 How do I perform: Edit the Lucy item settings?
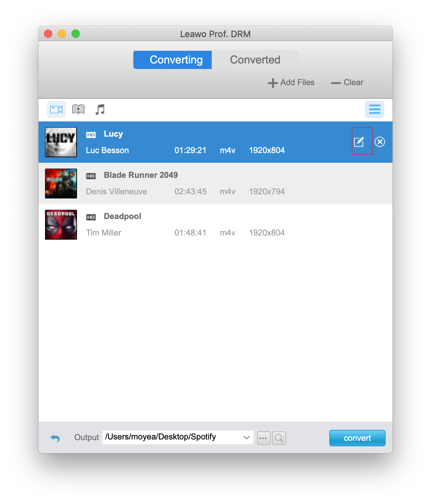pos(359,141)
